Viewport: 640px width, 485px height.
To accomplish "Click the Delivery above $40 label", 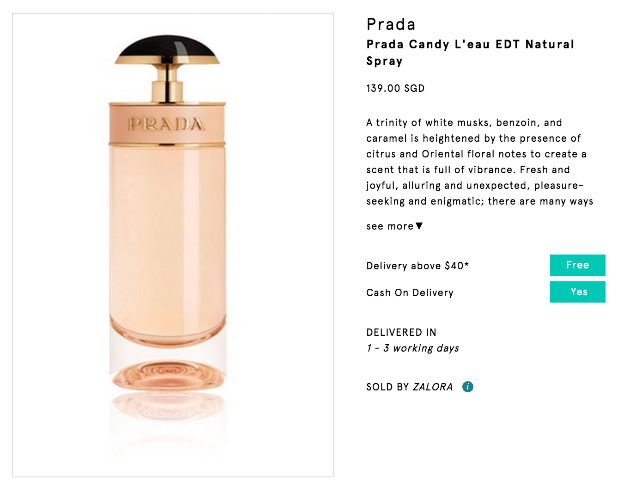I will pos(418,266).
